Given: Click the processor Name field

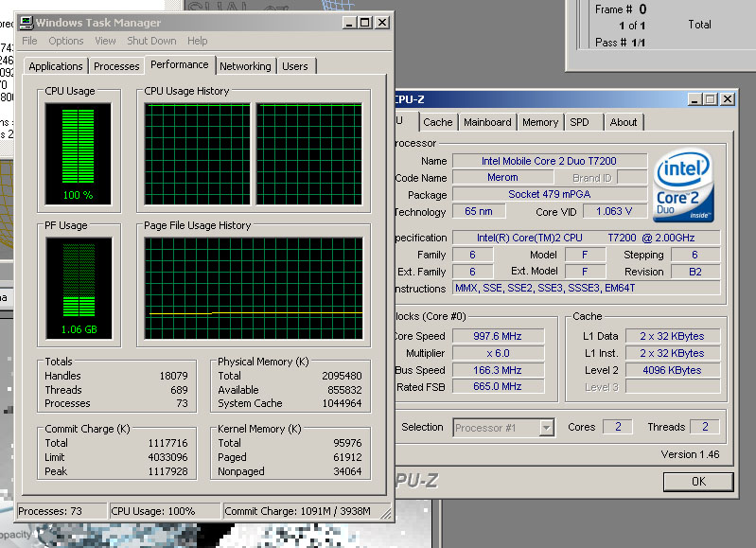Looking at the screenshot, I should click(x=549, y=161).
